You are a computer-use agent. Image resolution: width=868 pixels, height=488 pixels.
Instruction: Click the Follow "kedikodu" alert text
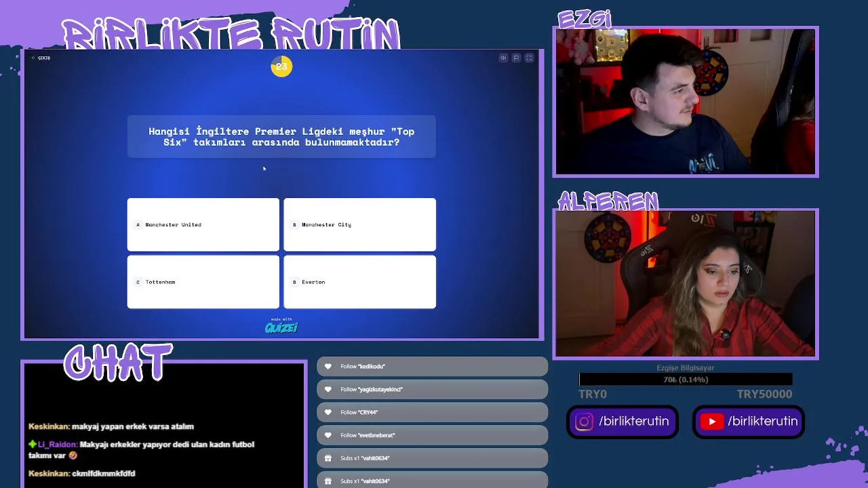pos(363,367)
